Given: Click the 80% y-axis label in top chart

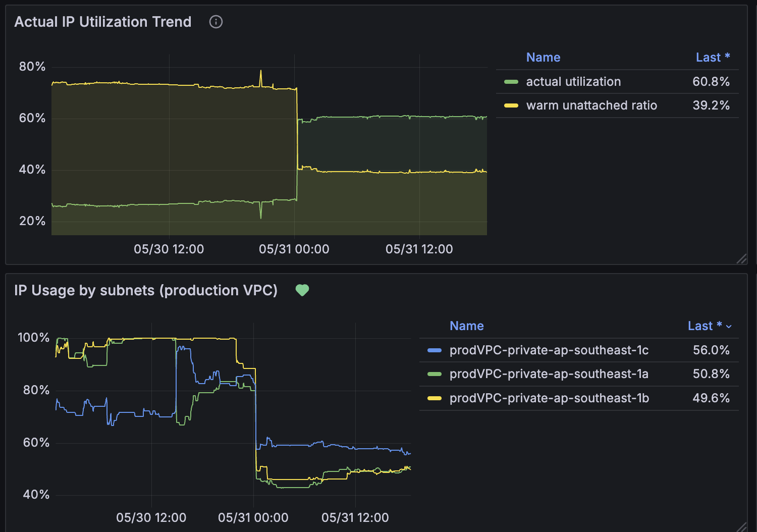Looking at the screenshot, I should coord(32,67).
